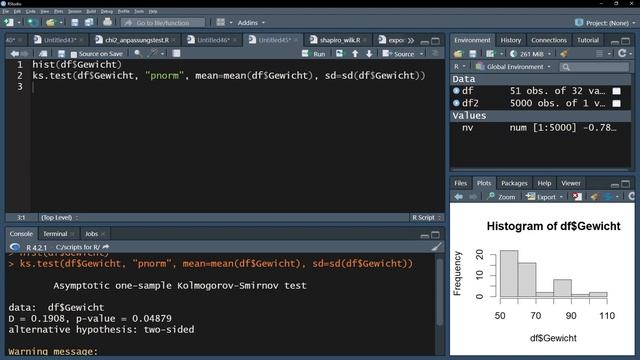Save workspace in Environment pane
Viewport: 640px width, 360px height.
[x=473, y=53]
